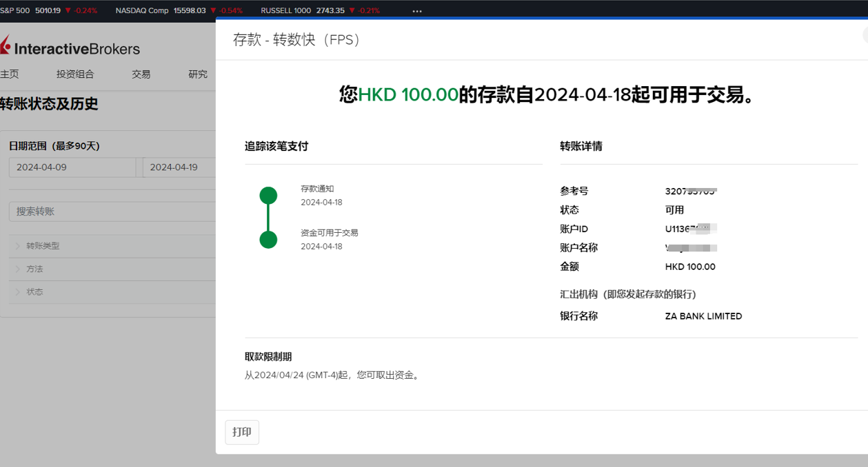Open the 主页 menu item

click(x=9, y=74)
